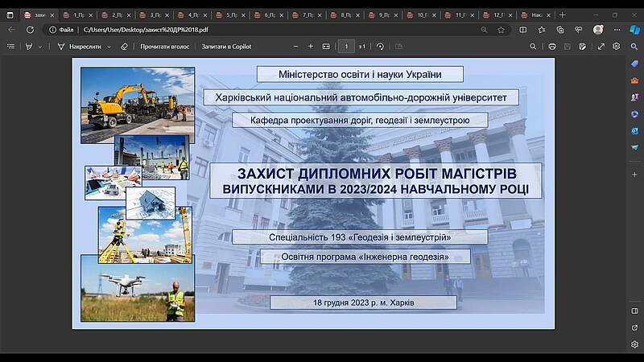Open sidebar search magnifier icon
The width and height of the screenshot is (644, 362).
coord(634,47)
